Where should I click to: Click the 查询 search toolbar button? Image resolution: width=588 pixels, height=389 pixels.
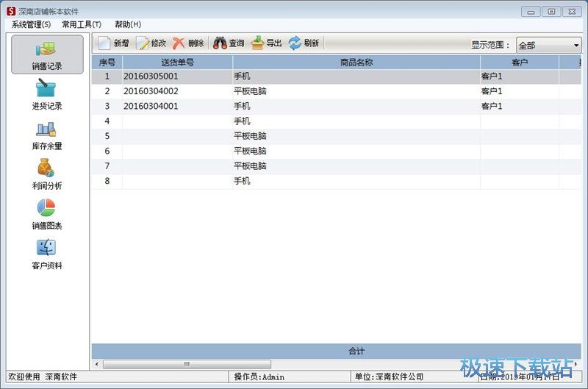coord(229,43)
